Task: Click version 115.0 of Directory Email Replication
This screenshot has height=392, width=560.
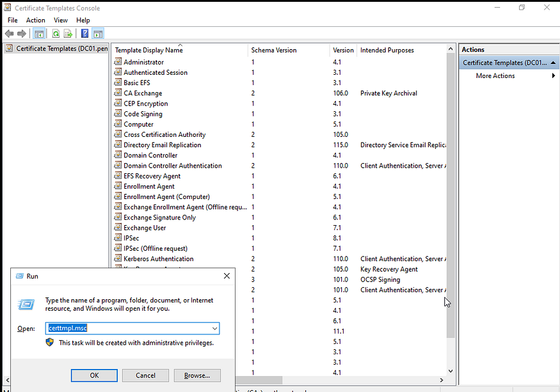Action: [x=340, y=145]
